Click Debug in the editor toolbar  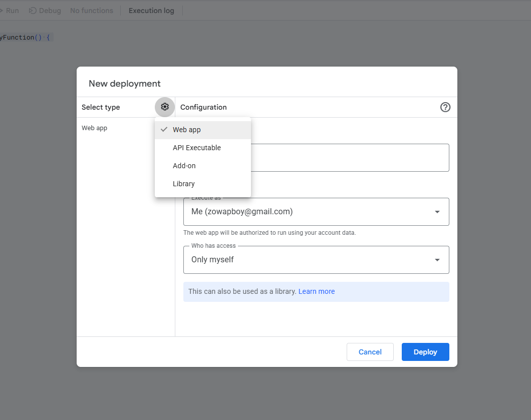(45, 11)
